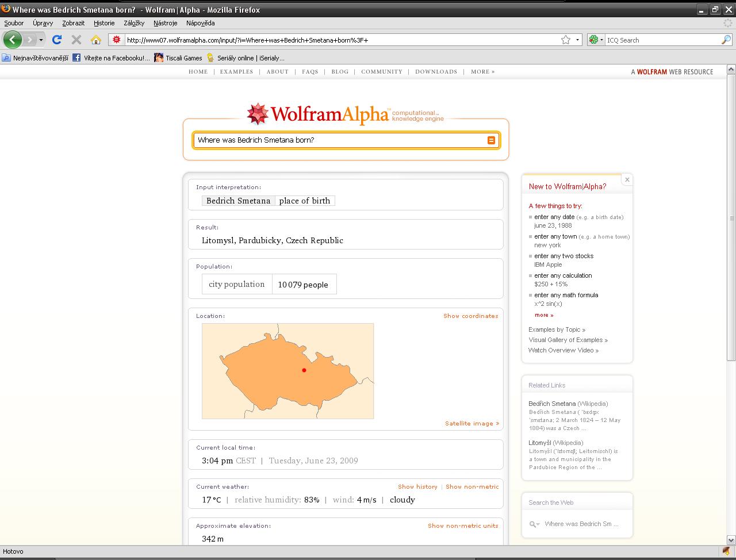
Task: Open the BLOG link
Action: tap(340, 72)
